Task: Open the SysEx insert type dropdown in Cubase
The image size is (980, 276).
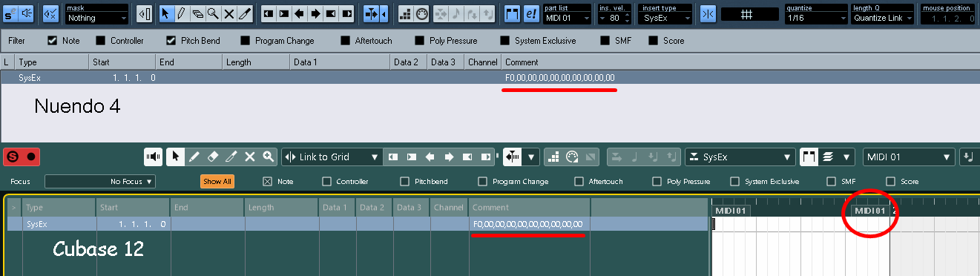Action: 740,157
